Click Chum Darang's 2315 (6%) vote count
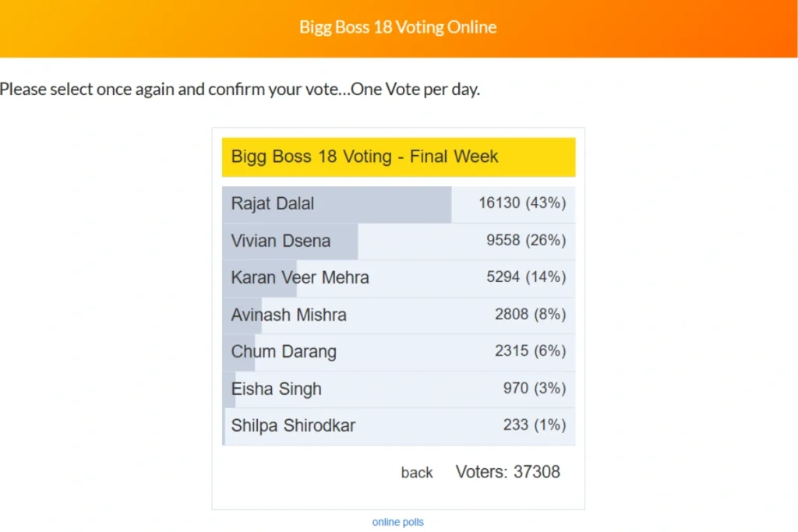 [x=530, y=351]
